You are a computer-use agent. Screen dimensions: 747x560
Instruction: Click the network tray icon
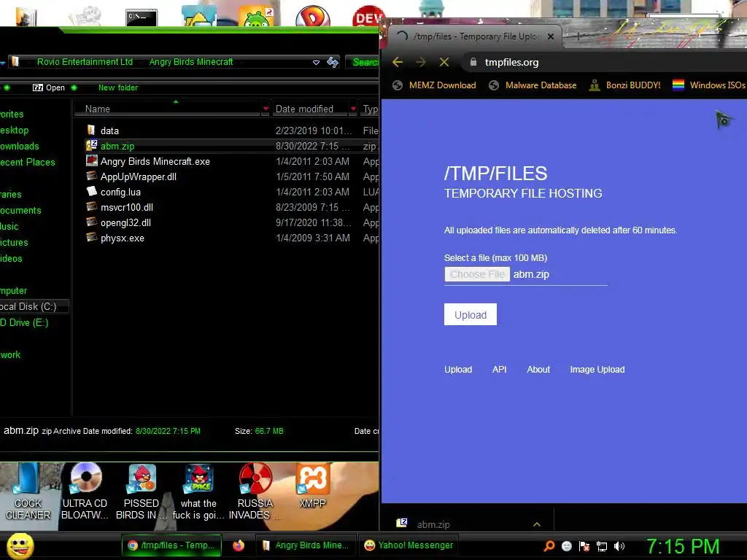click(602, 546)
